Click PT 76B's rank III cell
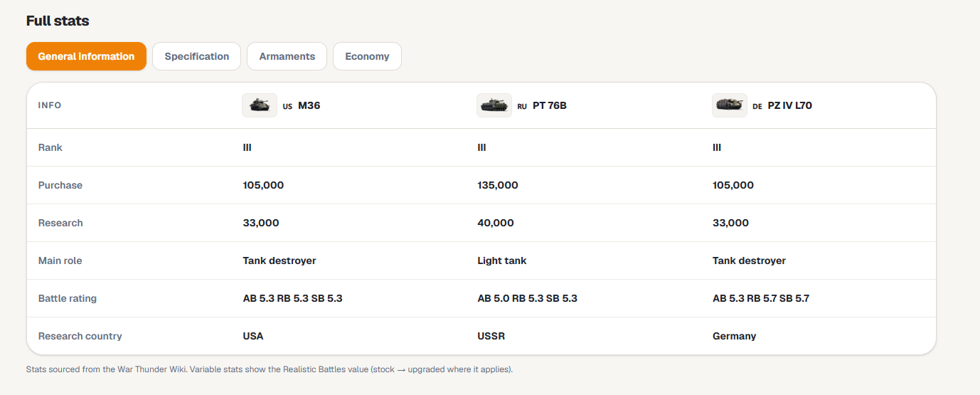This screenshot has height=395, width=980. [482, 147]
